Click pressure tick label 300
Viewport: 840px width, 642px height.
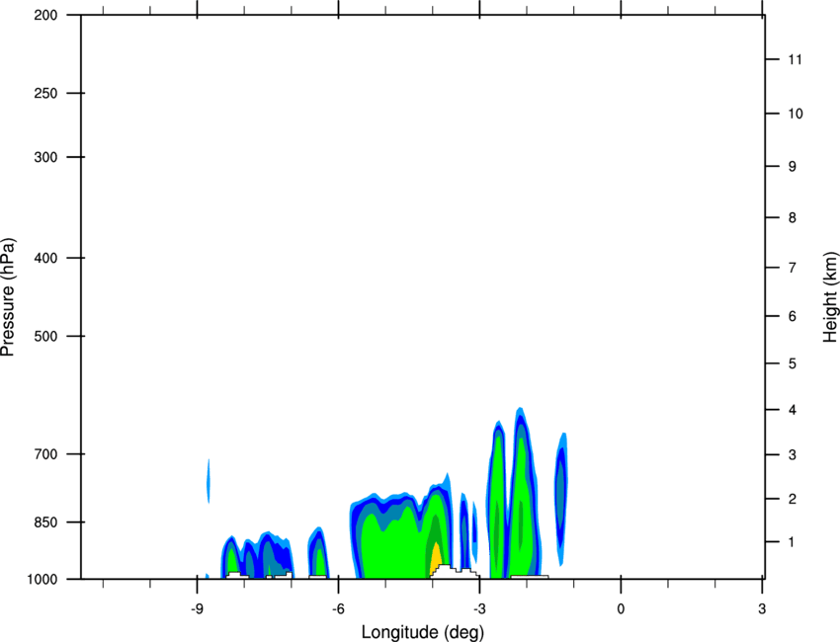[x=45, y=157]
